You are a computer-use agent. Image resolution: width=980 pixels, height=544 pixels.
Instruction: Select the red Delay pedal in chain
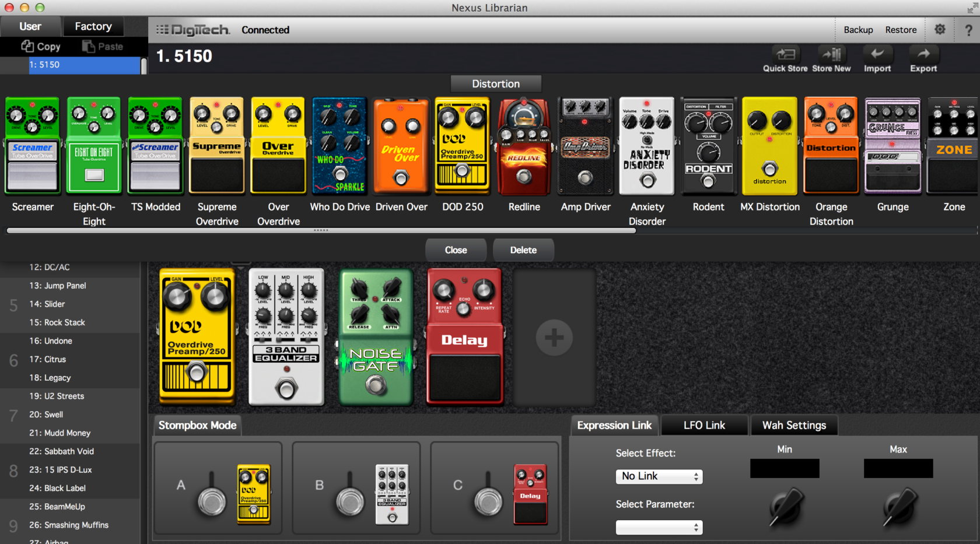(x=465, y=336)
